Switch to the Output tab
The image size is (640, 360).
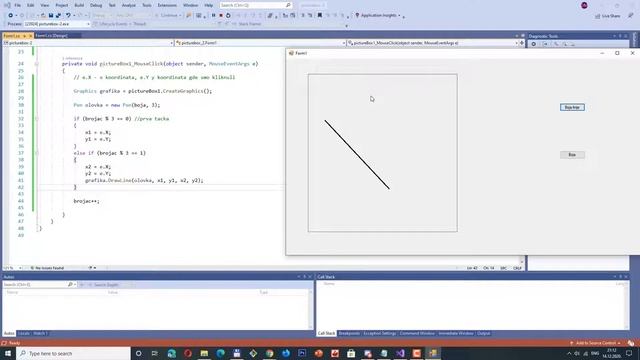484,333
